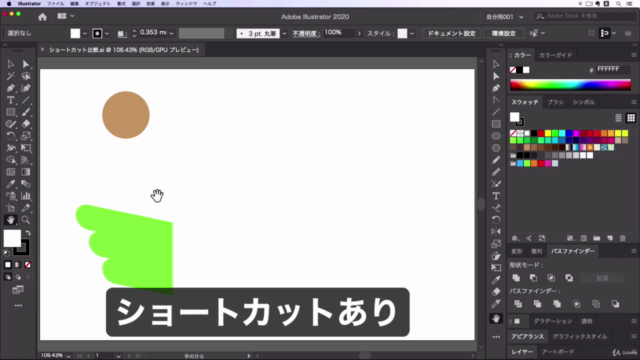
Task: Select the Column Graph tool
Action: (26, 196)
